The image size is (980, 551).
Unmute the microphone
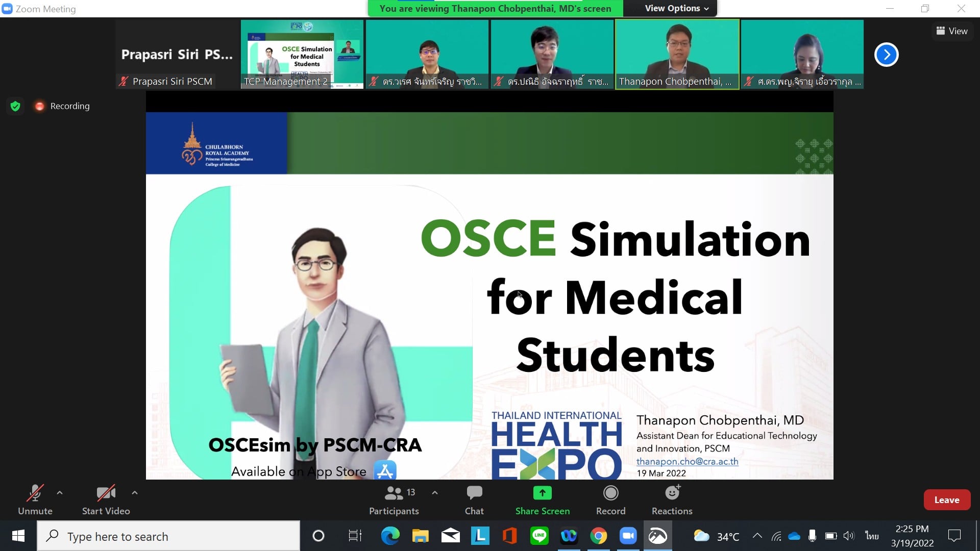[x=35, y=500]
